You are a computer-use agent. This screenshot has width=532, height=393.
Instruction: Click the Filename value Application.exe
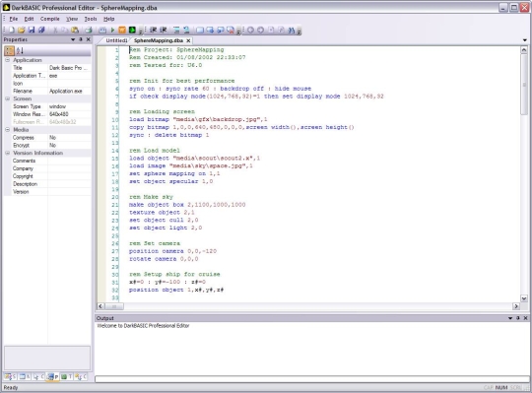(x=69, y=91)
